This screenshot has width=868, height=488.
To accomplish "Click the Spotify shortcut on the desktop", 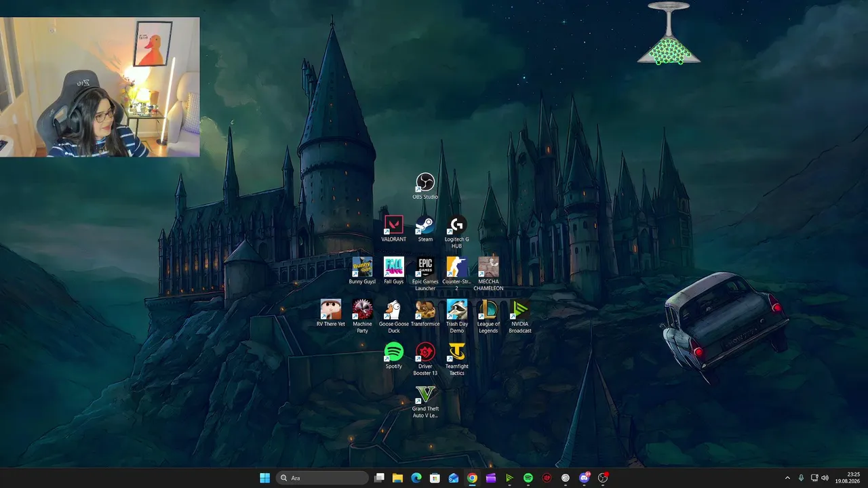I will (393, 356).
